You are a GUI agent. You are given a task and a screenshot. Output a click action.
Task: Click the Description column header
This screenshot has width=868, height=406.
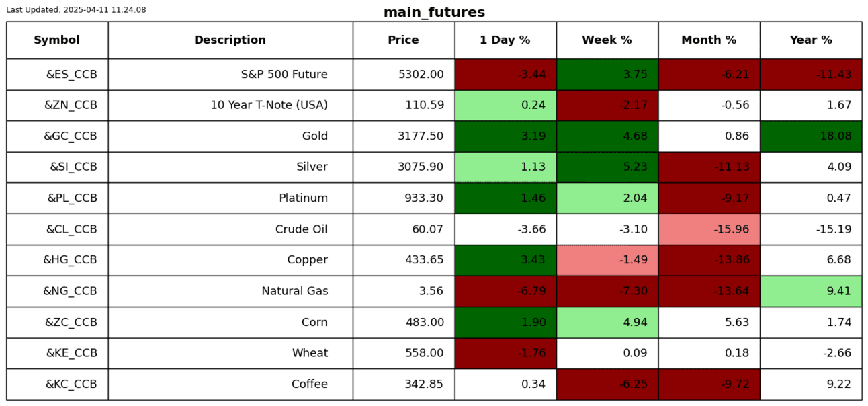click(x=230, y=40)
